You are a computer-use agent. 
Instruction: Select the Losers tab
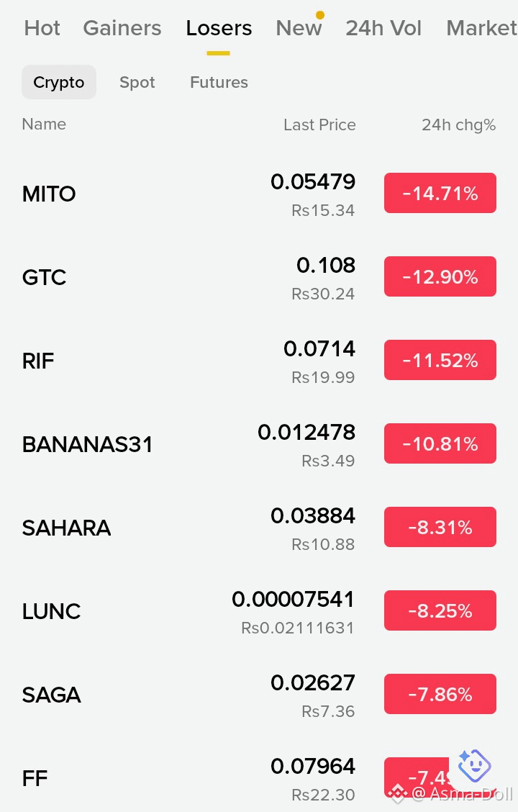219,28
